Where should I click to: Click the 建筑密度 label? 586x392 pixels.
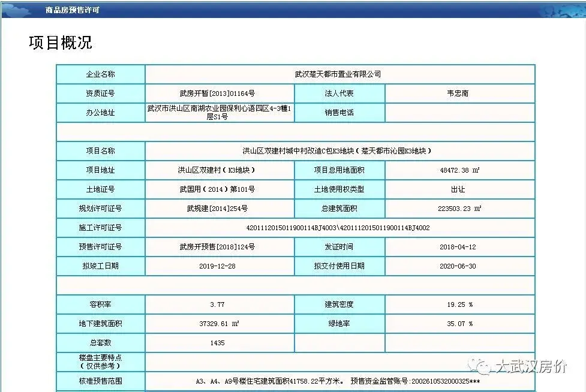(339, 304)
